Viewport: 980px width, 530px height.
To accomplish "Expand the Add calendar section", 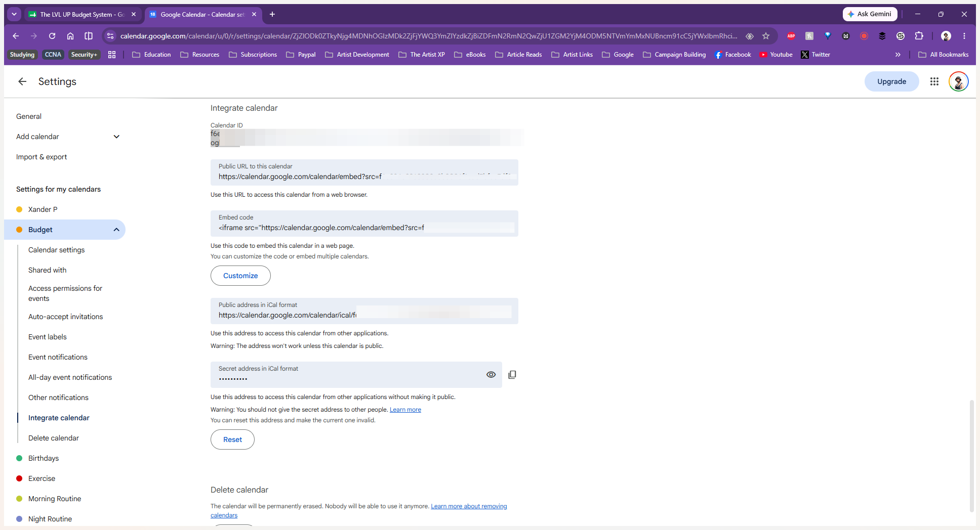I will click(116, 137).
